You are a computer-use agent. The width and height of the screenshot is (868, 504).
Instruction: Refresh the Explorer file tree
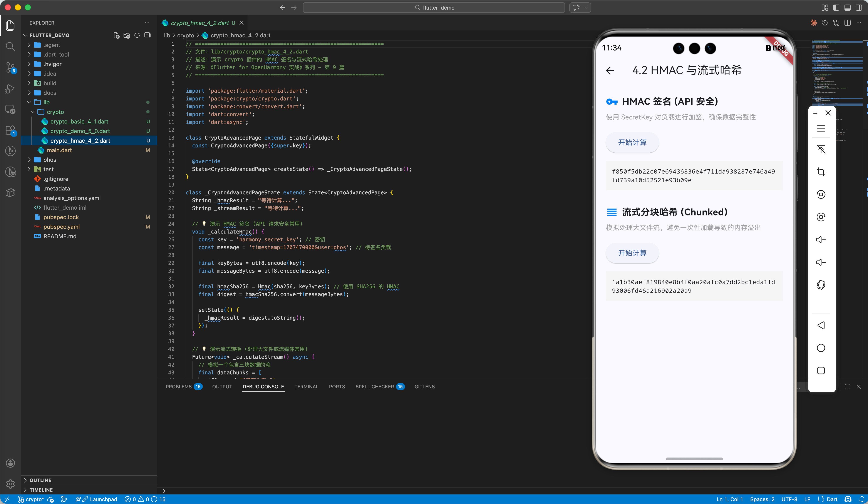click(x=137, y=35)
